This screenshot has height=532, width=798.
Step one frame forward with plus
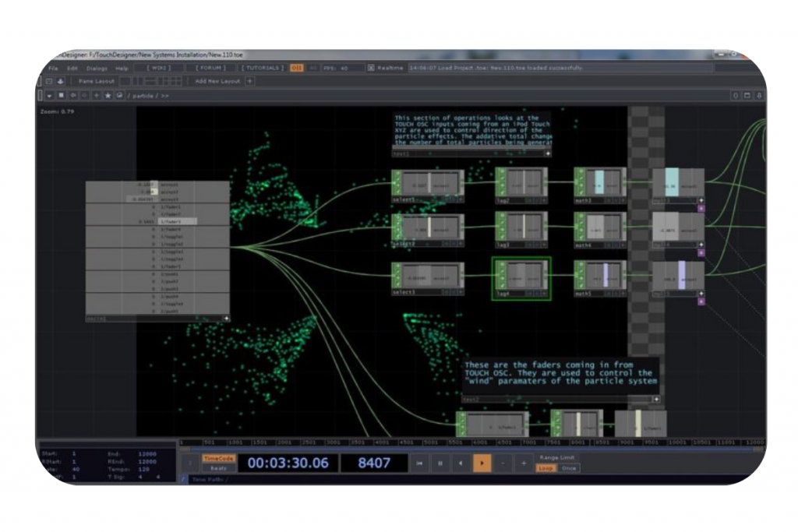tap(523, 463)
